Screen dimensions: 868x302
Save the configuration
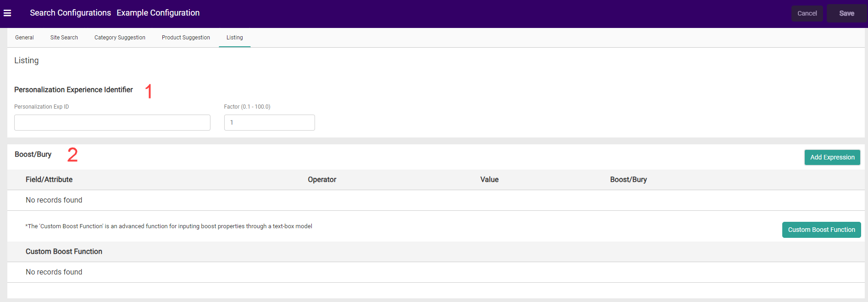[x=846, y=13]
